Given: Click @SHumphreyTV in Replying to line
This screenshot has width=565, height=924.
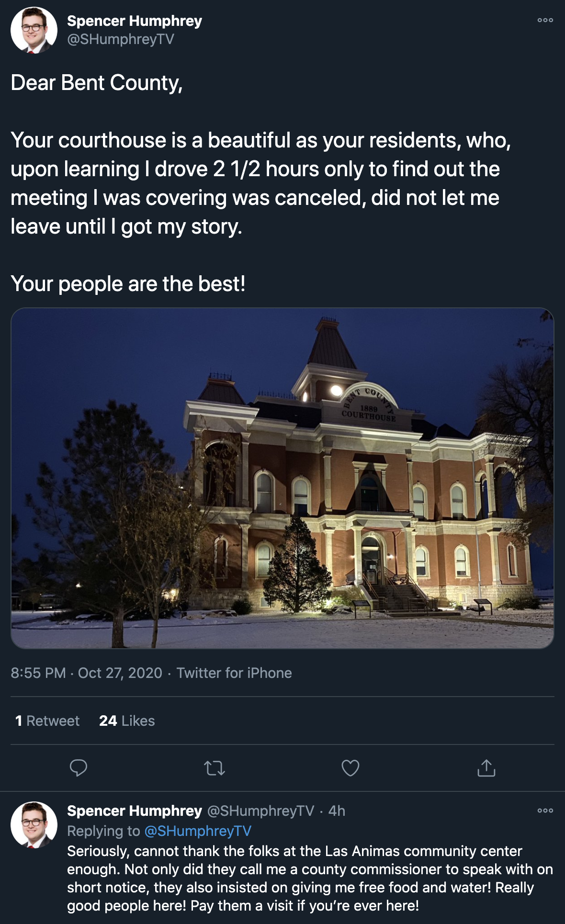Looking at the screenshot, I should click(x=198, y=831).
